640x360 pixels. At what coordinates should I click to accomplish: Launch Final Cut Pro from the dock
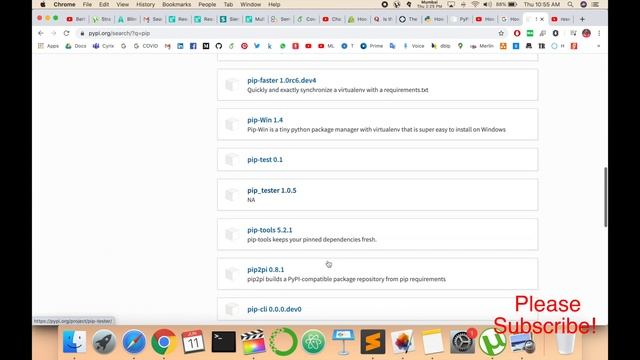[253, 342]
